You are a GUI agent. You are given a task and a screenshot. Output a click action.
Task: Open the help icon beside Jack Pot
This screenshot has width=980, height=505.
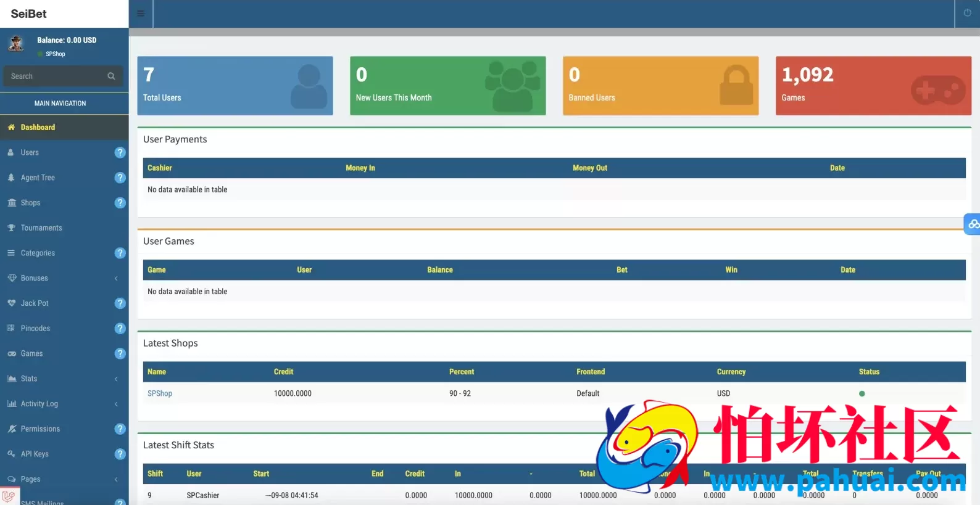(x=120, y=303)
